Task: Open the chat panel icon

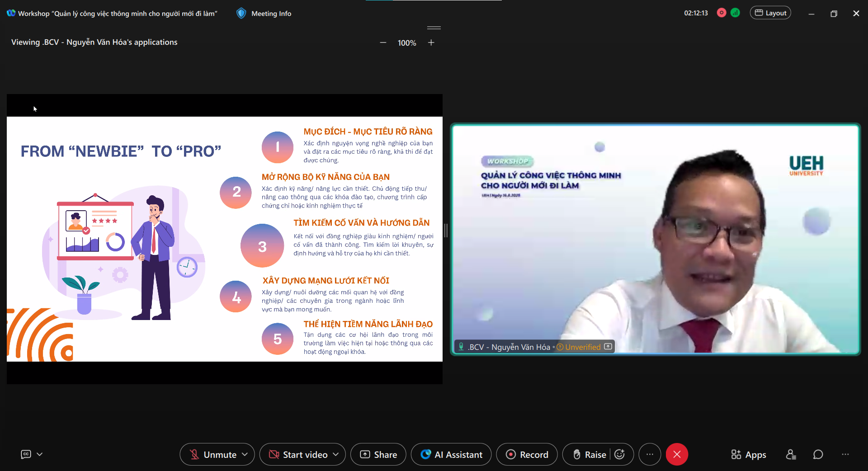Action: coord(818,455)
